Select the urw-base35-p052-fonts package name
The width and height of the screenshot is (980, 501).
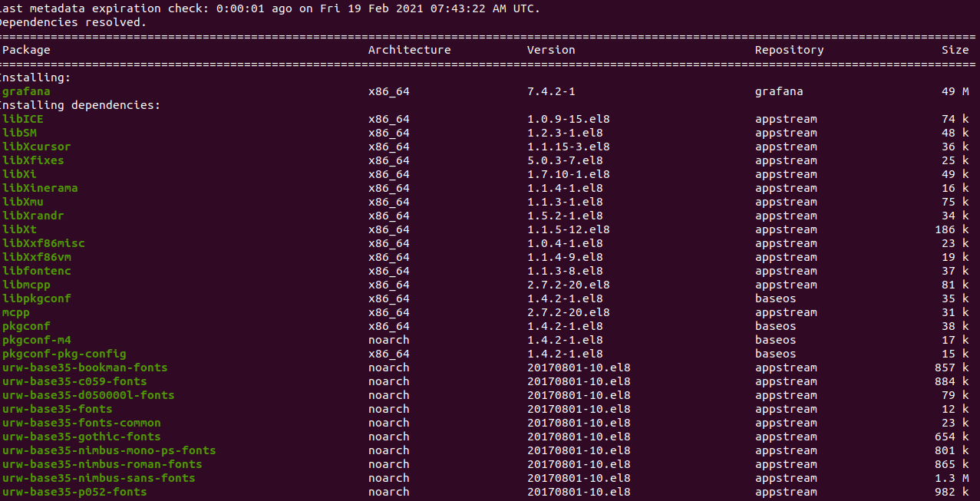(74, 492)
